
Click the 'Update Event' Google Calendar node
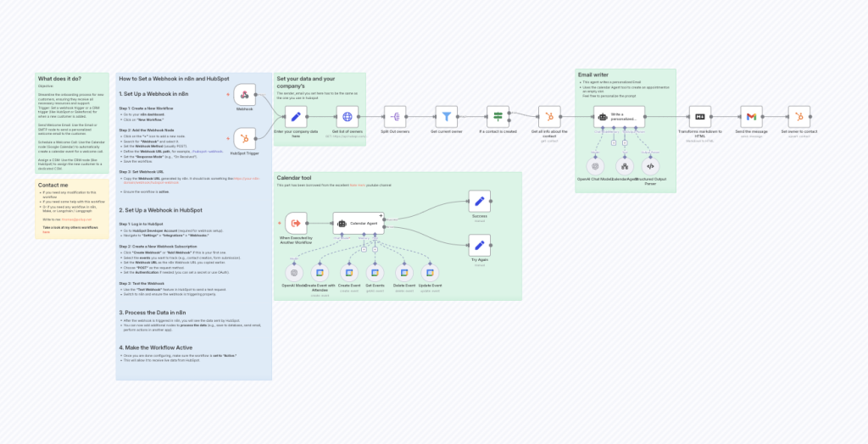[x=431, y=272]
